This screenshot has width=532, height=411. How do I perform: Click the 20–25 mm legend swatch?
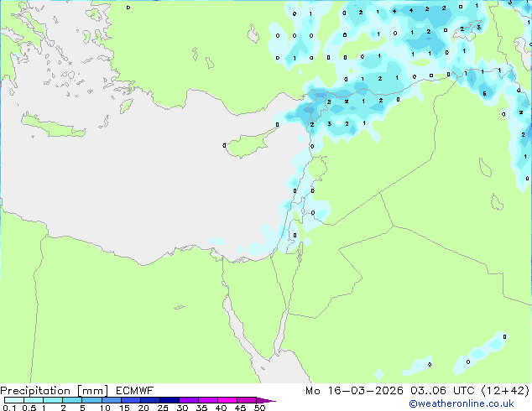(149, 400)
